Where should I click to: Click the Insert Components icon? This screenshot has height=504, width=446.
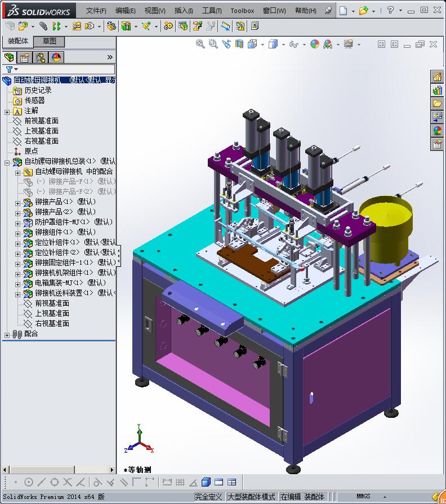[x=23, y=26]
